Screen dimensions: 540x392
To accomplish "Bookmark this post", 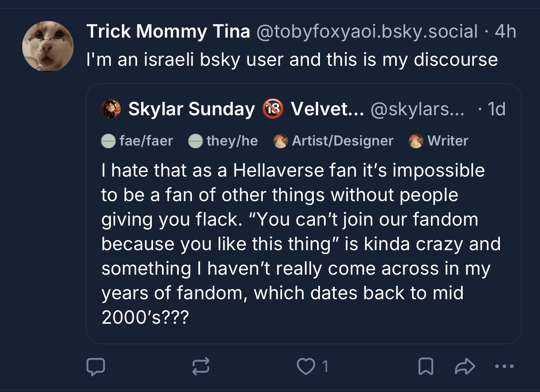I will point(425,367).
